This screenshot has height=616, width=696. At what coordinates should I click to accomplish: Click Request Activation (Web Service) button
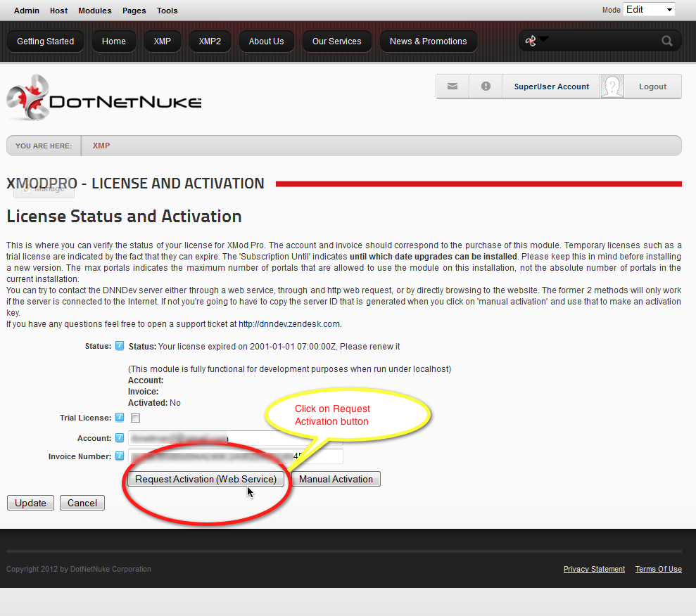(x=205, y=479)
